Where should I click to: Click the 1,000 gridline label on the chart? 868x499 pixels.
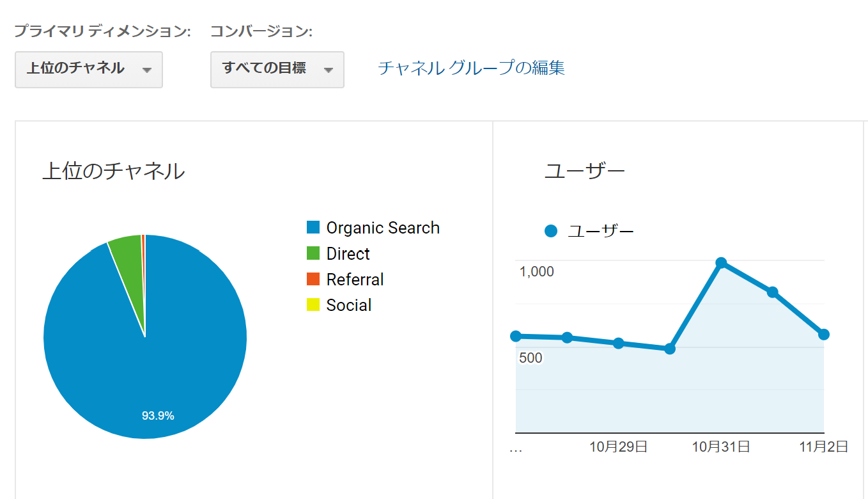click(536, 271)
